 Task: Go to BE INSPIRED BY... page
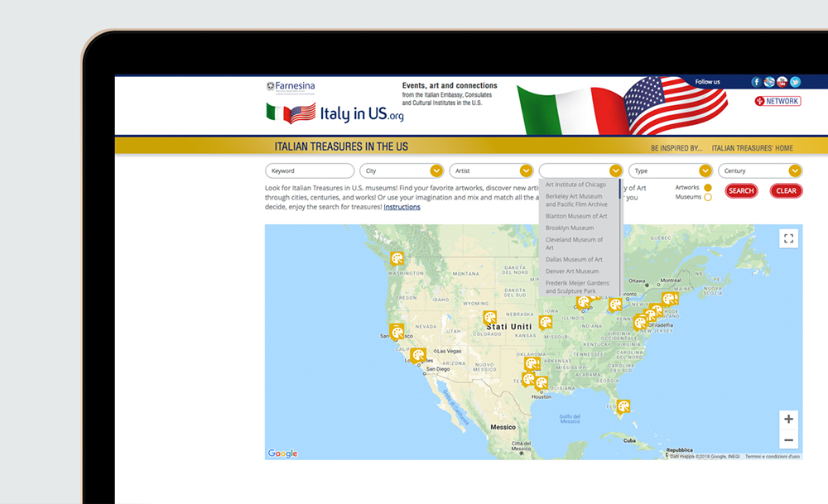coord(676,148)
